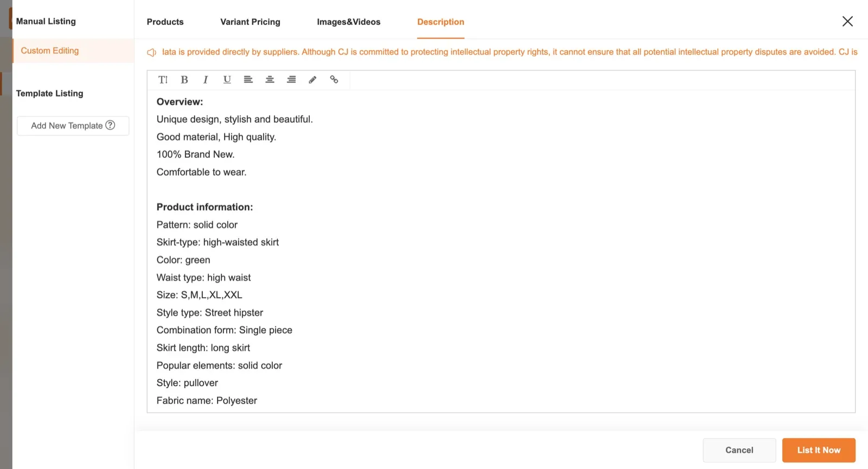Screen dimensions: 868x469
Task: Click the line 'Color: green'
Action: point(183,260)
